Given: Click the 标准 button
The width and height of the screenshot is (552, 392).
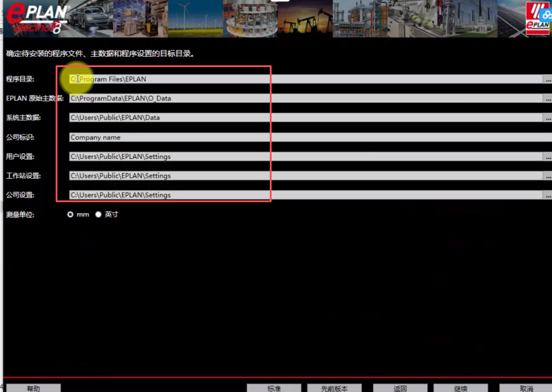Looking at the screenshot, I should tap(274, 388).
